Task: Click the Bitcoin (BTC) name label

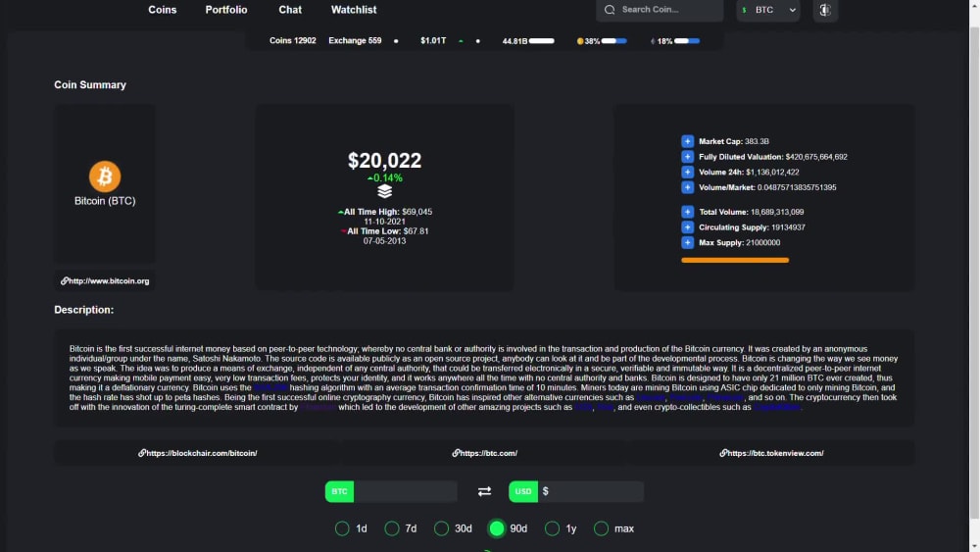Action: [x=105, y=201]
